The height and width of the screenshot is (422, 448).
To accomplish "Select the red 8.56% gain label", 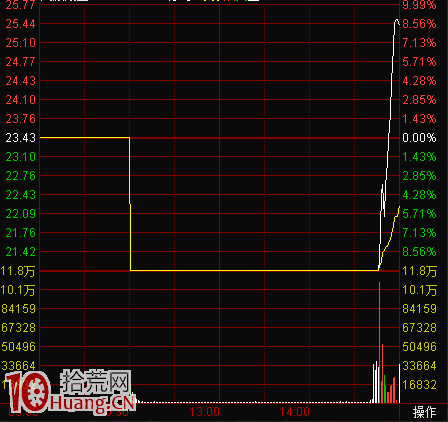I will coord(419,24).
